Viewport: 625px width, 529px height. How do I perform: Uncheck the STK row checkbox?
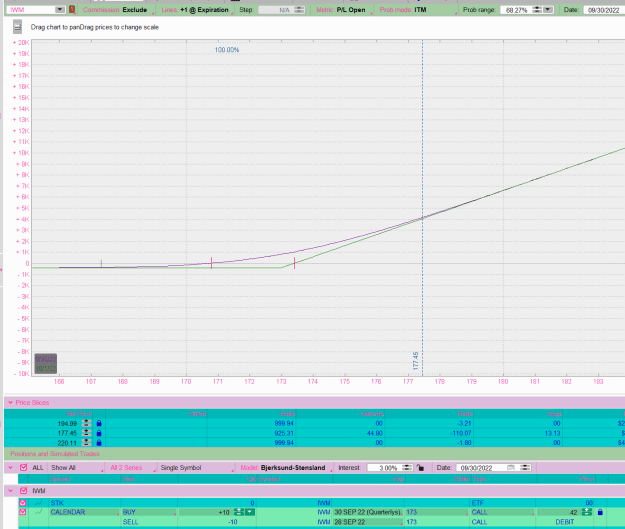point(23,503)
